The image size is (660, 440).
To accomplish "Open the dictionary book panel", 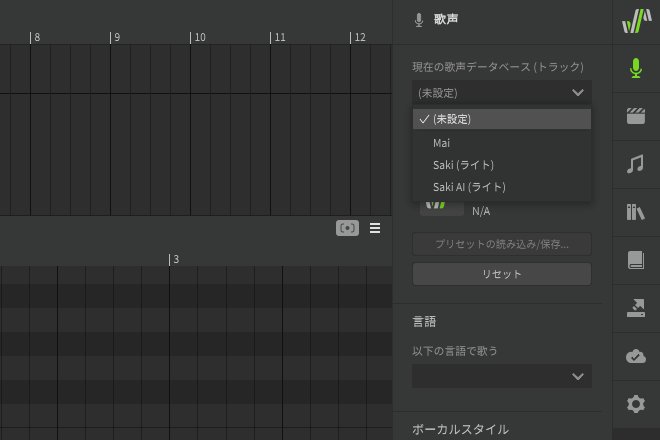I will tap(636, 260).
